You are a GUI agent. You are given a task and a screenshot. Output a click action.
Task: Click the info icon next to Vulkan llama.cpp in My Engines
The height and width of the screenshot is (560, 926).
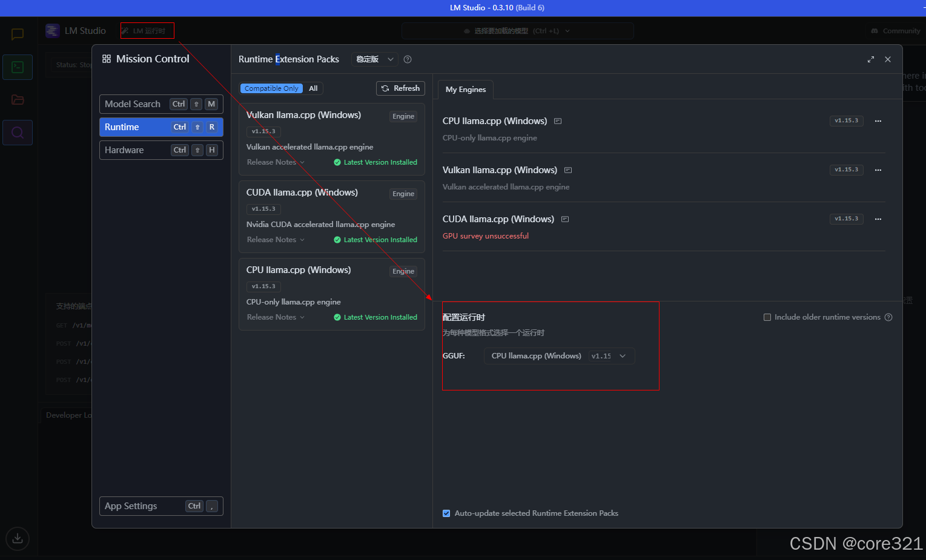point(568,170)
